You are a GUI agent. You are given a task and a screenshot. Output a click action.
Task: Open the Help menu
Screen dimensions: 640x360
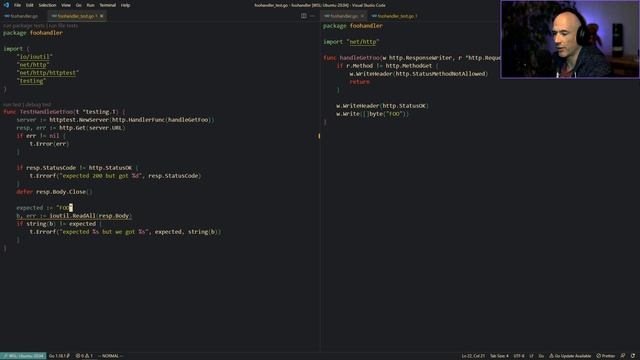click(125, 5)
